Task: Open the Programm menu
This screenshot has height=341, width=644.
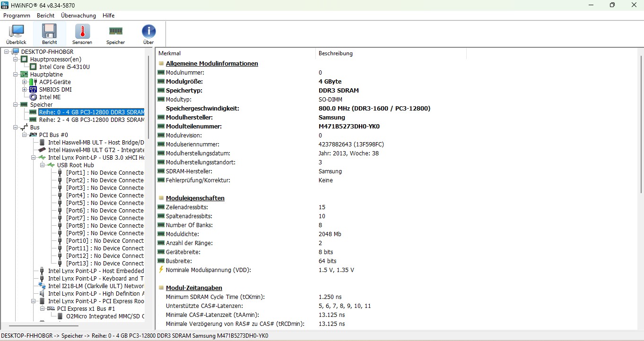Action: coord(17,16)
